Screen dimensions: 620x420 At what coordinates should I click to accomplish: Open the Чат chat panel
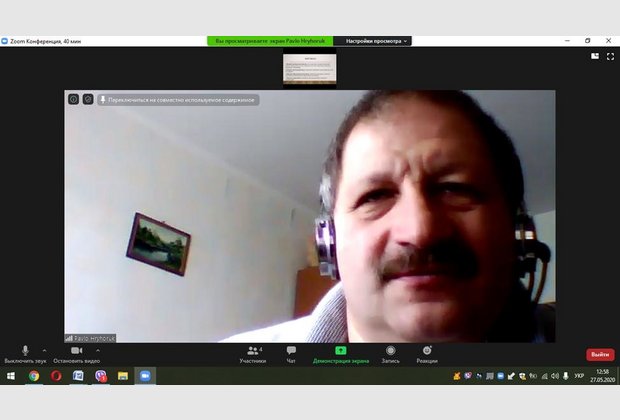coord(291,355)
